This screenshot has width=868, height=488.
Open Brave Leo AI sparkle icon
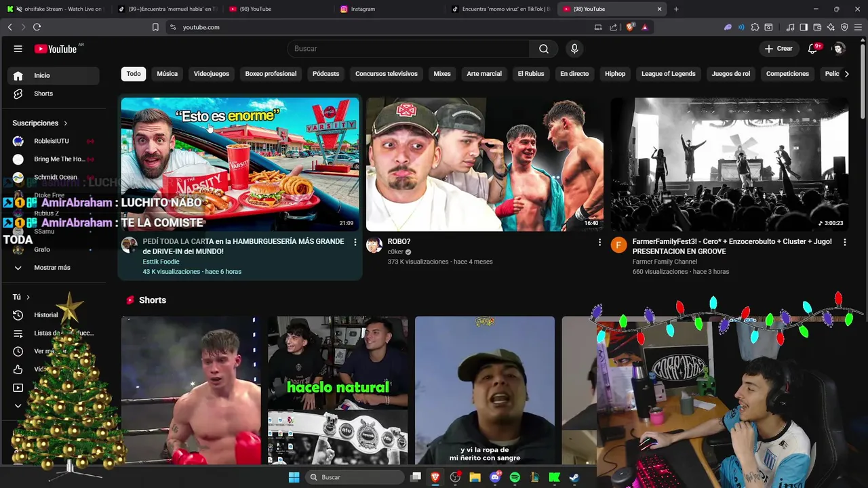831,27
